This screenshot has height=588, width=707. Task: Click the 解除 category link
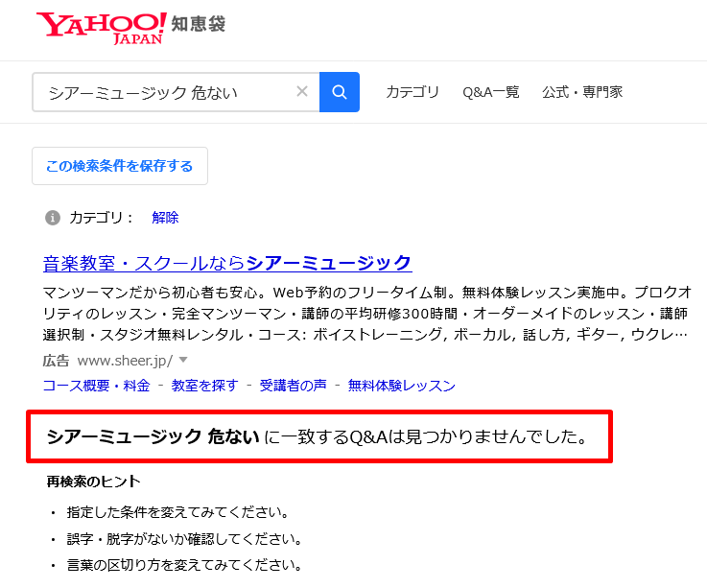click(165, 218)
